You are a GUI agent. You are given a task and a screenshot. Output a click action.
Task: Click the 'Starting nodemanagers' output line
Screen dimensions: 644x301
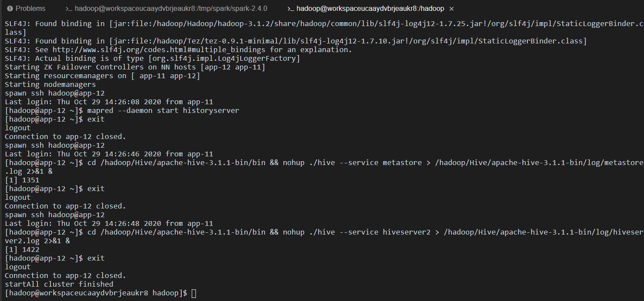[x=50, y=84]
